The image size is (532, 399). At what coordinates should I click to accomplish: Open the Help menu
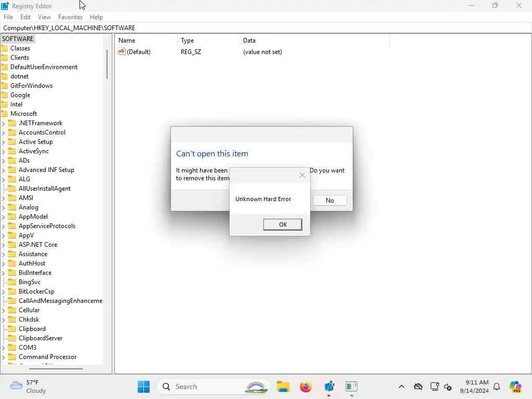coord(96,17)
